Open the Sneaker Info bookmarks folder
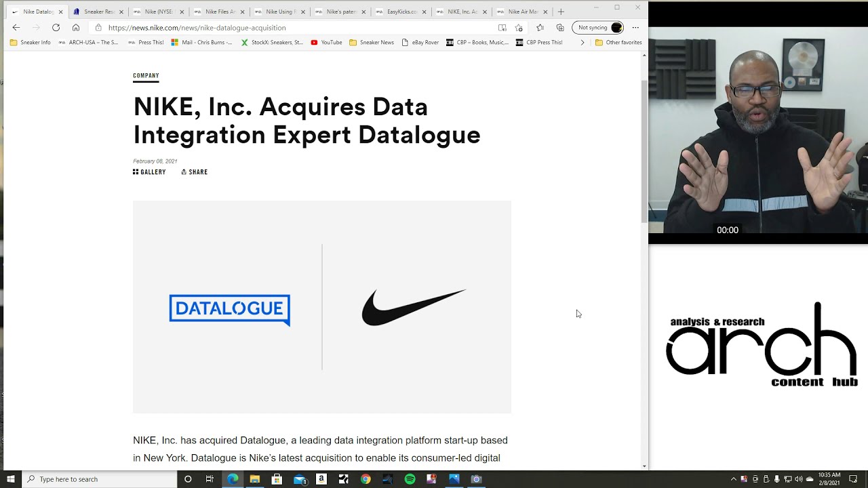 pyautogui.click(x=30, y=42)
